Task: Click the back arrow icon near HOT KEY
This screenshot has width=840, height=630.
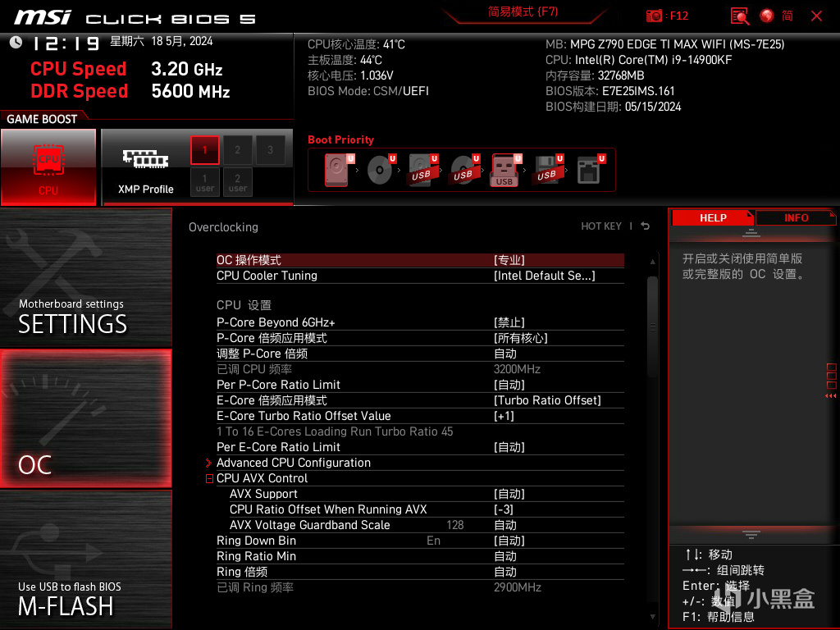Action: tap(646, 226)
